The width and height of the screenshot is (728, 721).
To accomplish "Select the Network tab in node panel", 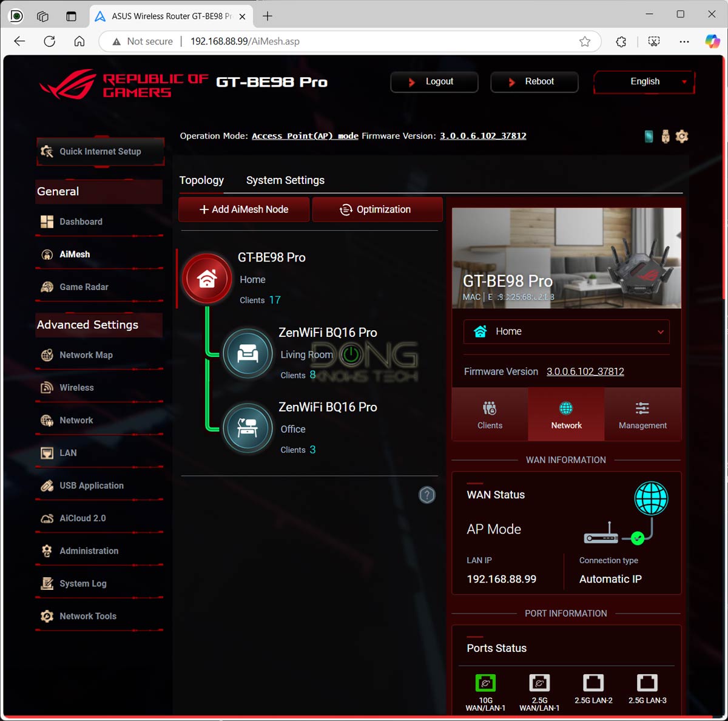I will point(566,415).
